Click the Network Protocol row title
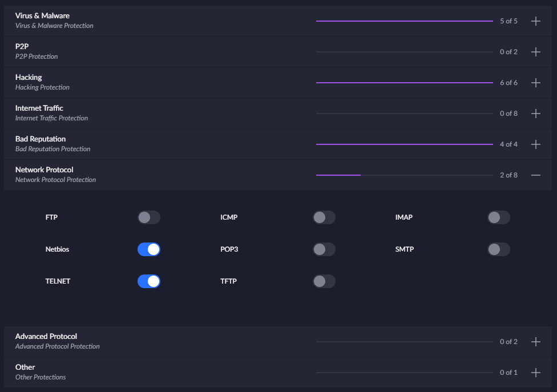 pos(45,169)
